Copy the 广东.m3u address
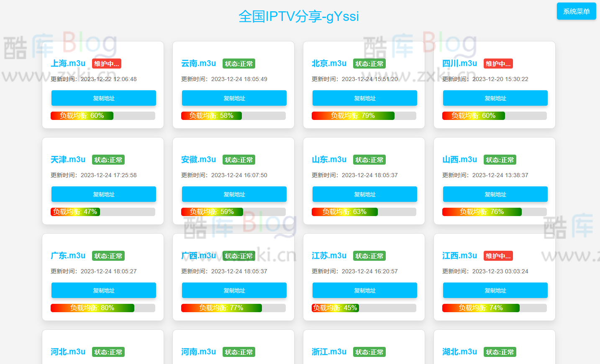Screen dimensions: 600x364 click(103, 290)
